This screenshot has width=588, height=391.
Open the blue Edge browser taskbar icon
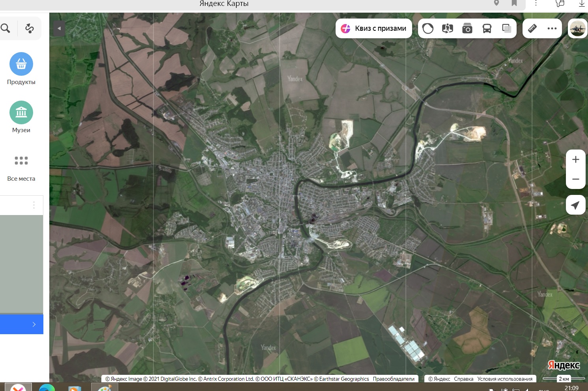pos(47,387)
